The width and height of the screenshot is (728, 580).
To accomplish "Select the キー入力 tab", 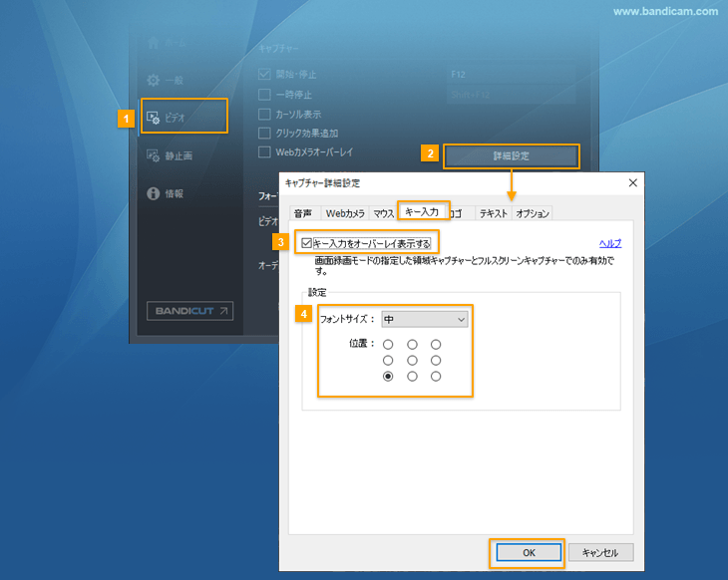I will point(422,211).
